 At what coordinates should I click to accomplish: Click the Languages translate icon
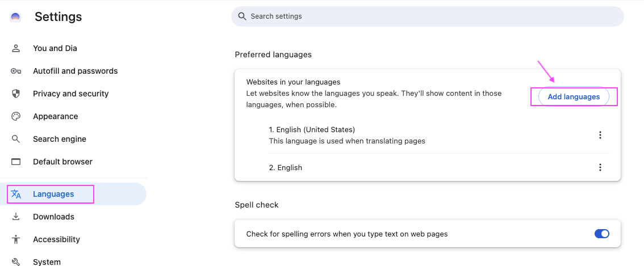16,194
